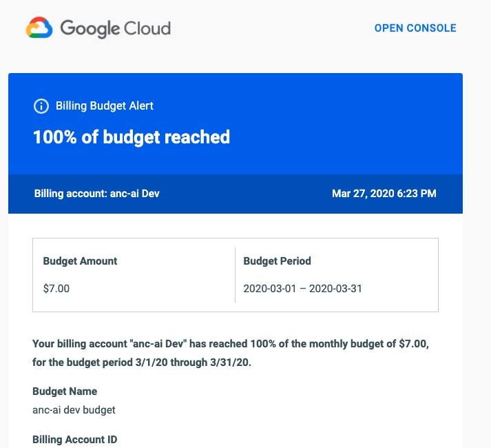Click the Google Cloud multicolor cloud logo
The image size is (491, 448).
pyautogui.click(x=39, y=29)
